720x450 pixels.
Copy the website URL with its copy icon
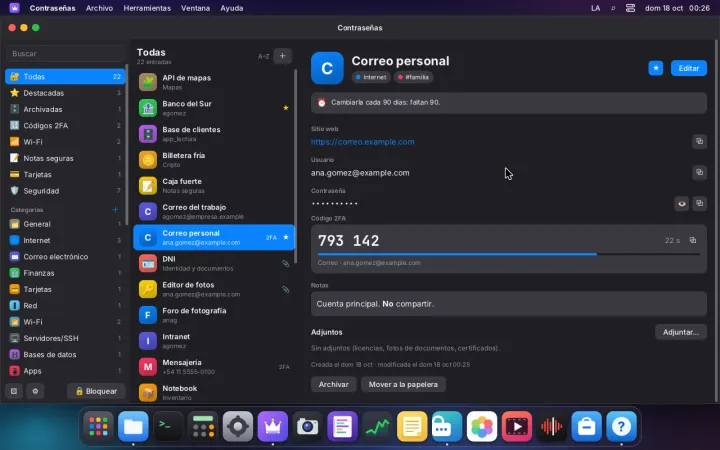pyautogui.click(x=699, y=141)
